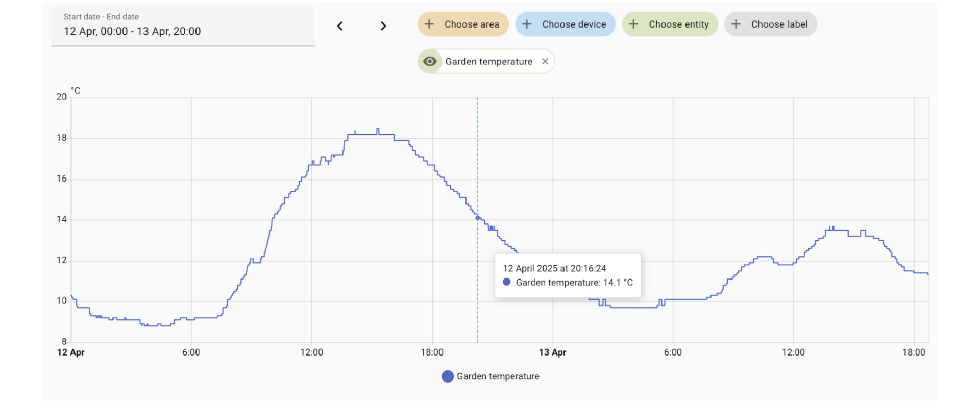Open the Choose device picker text
This screenshot has height=406, width=980.
[x=574, y=24]
